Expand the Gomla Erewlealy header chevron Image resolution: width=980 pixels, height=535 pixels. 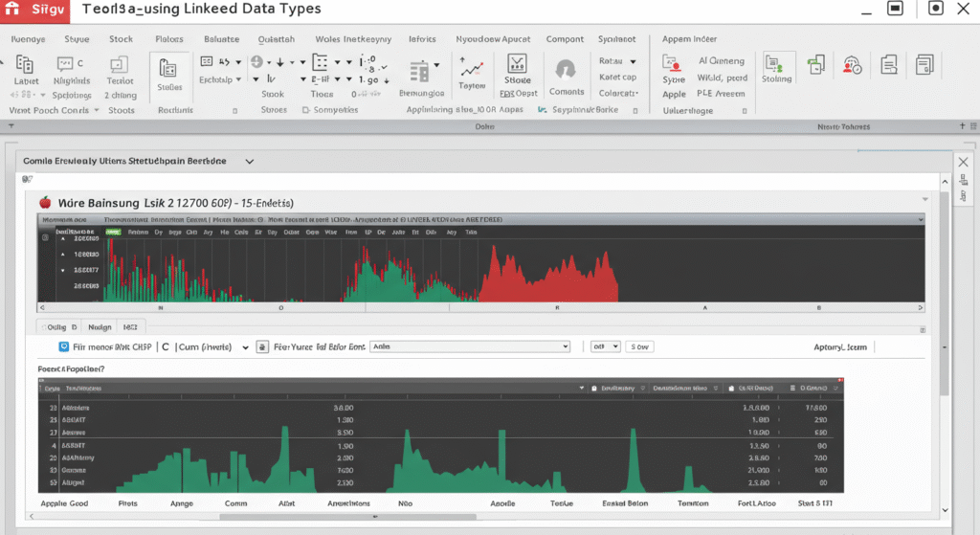coord(250,163)
